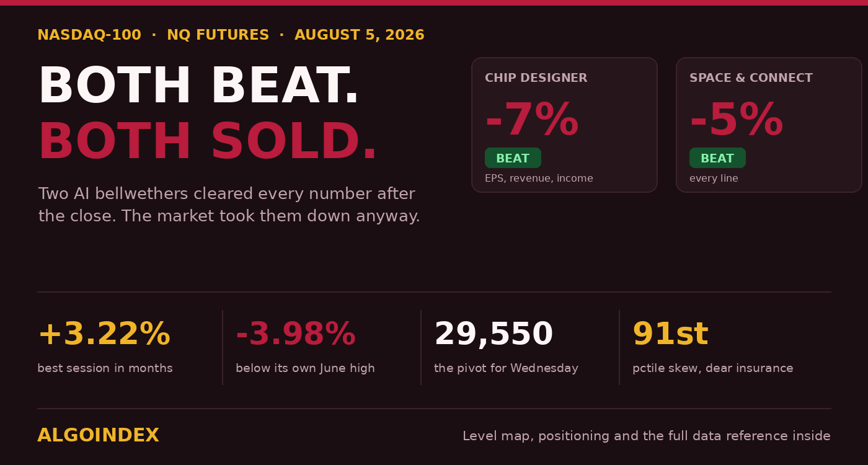Viewport: 868px width, 465px height.
Task: Click the BOTH BEAT. headline
Action: 198,87
